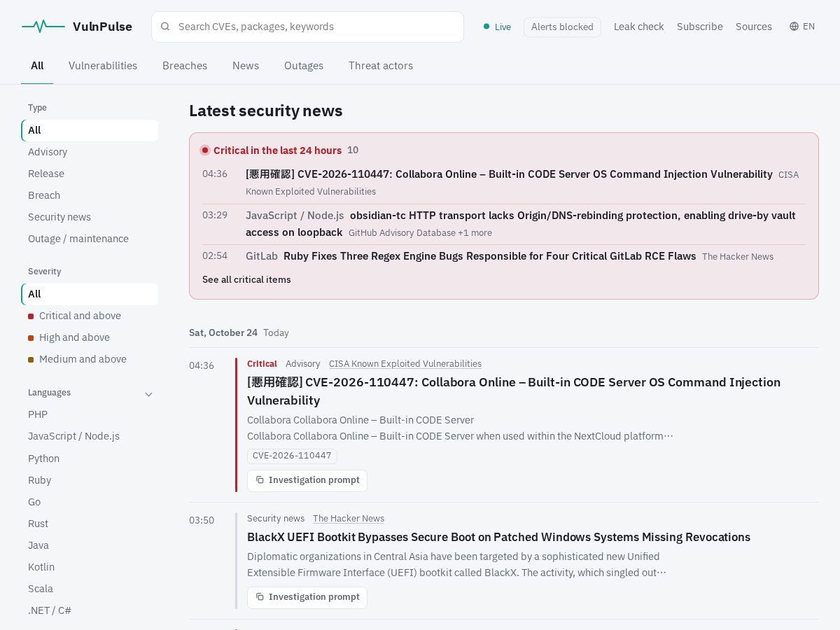The image size is (840, 630).
Task: Click the Live indicator label
Action: tap(503, 27)
